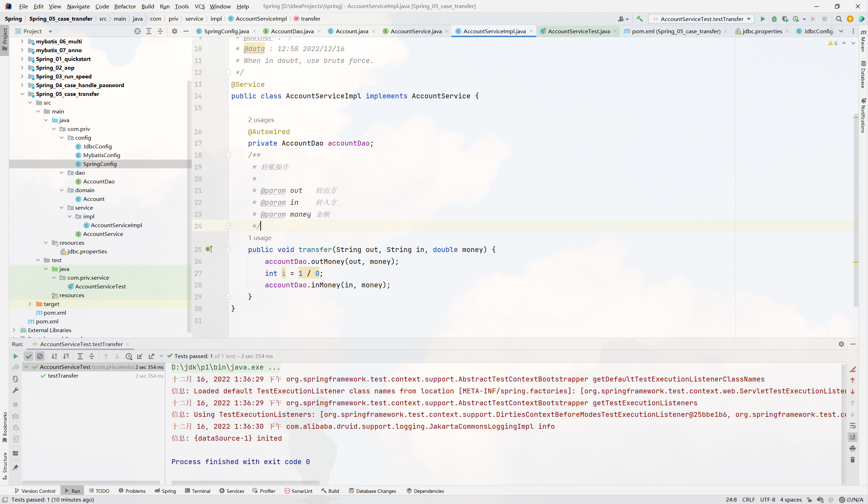Toggle show ignored tests filter
The image size is (868, 504).
click(x=40, y=356)
